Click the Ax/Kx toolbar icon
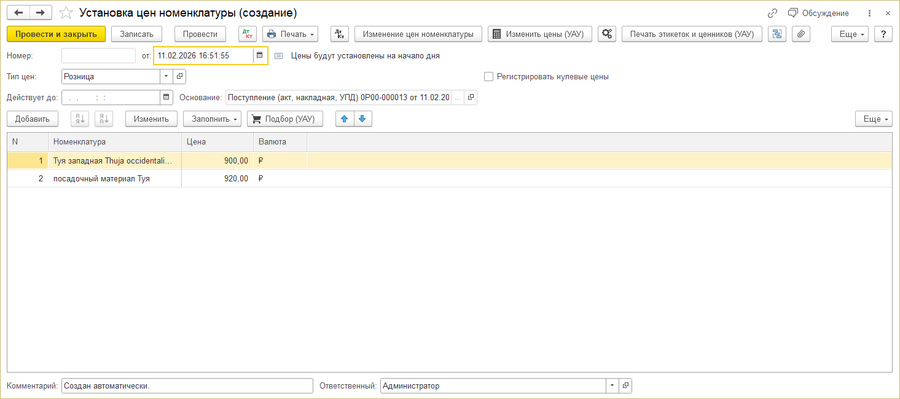Screen dimensions: 900x399 pos(340,34)
